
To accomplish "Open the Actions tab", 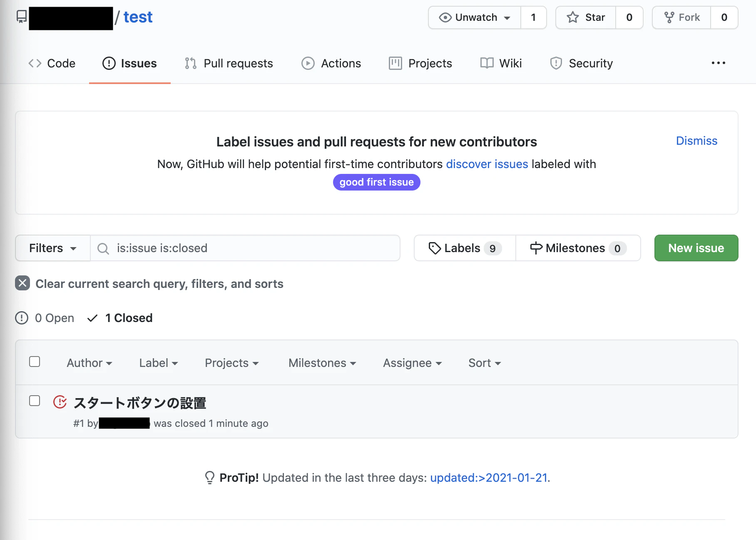I will (331, 63).
